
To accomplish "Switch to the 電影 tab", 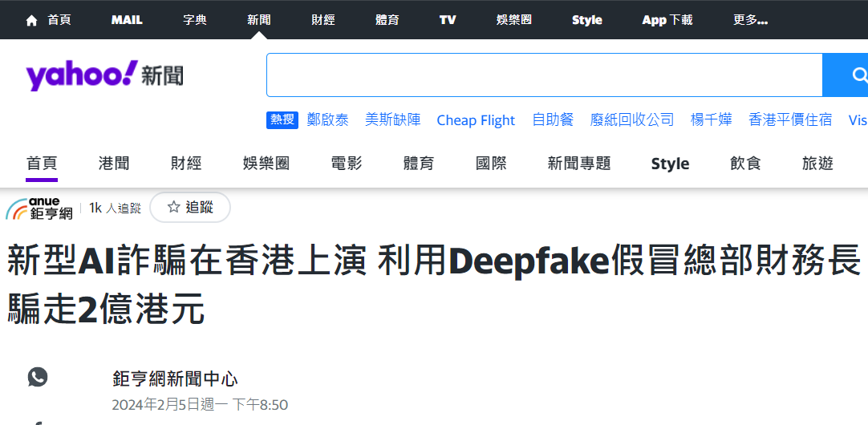I will [347, 164].
